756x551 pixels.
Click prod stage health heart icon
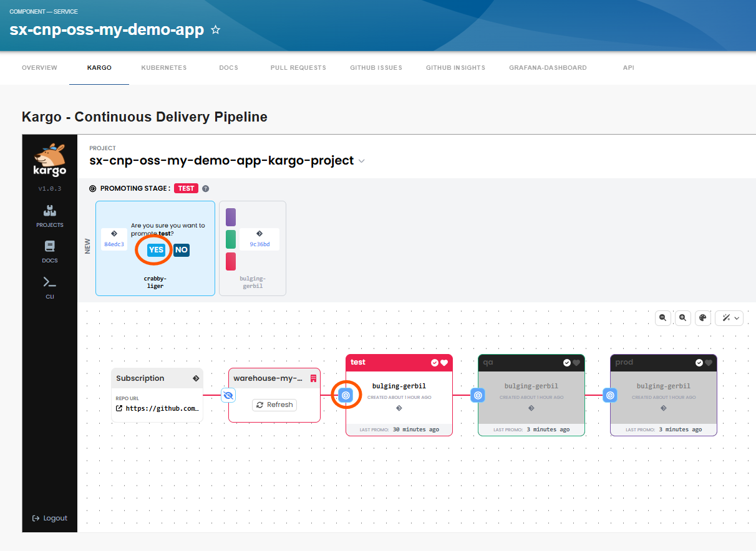point(709,363)
